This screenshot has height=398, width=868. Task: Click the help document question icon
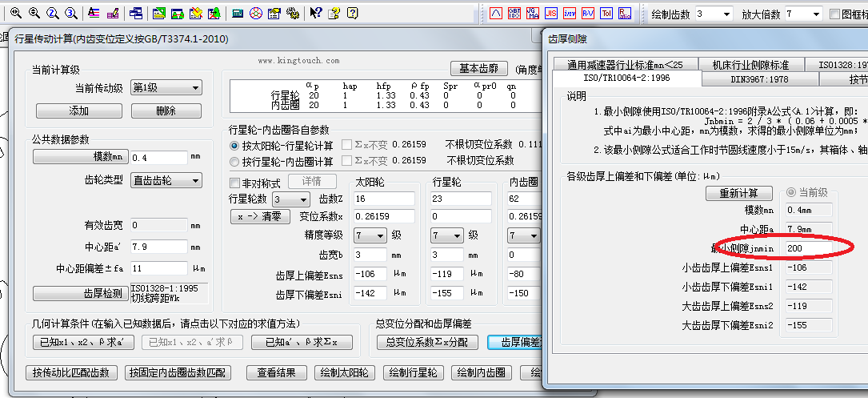pyautogui.click(x=334, y=14)
